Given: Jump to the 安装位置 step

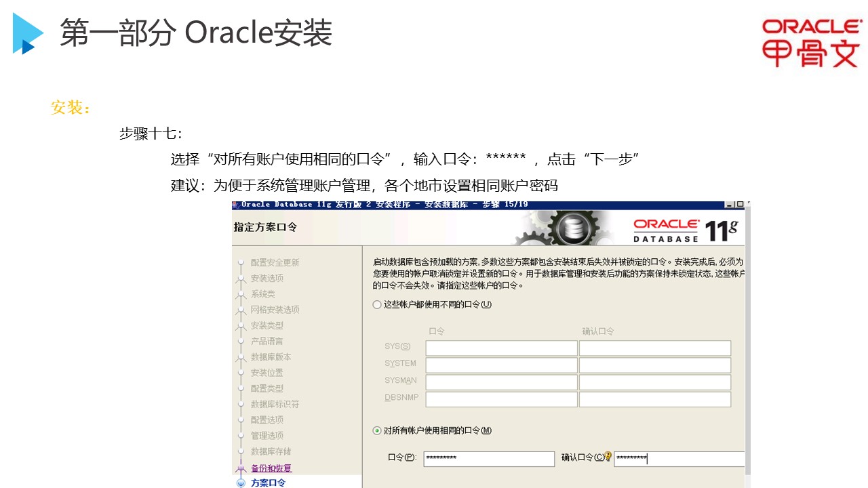Looking at the screenshot, I should coord(267,373).
